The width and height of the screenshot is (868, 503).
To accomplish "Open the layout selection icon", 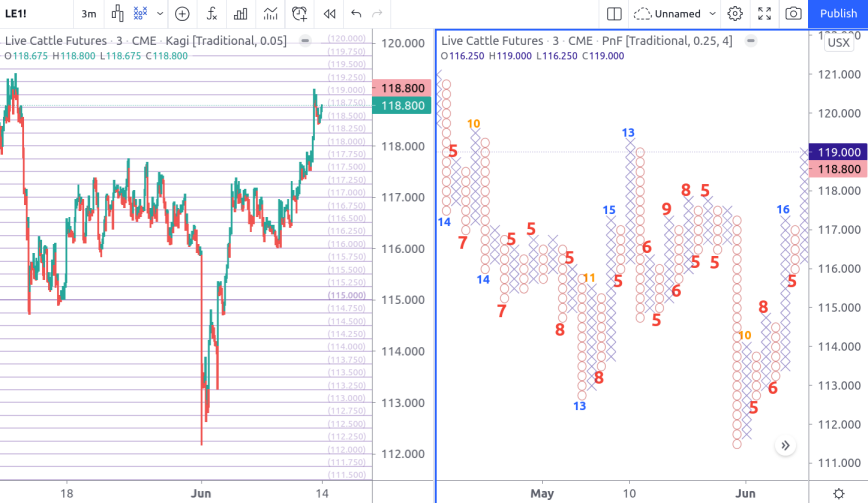I will (614, 14).
